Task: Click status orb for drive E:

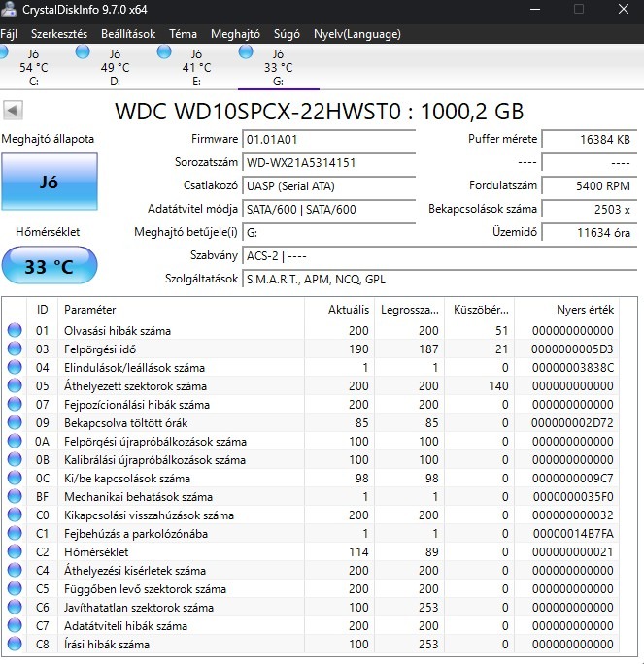Action: (x=164, y=52)
